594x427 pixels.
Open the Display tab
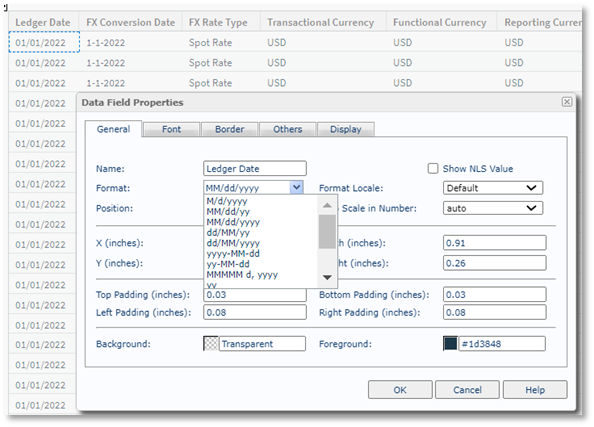coord(345,129)
